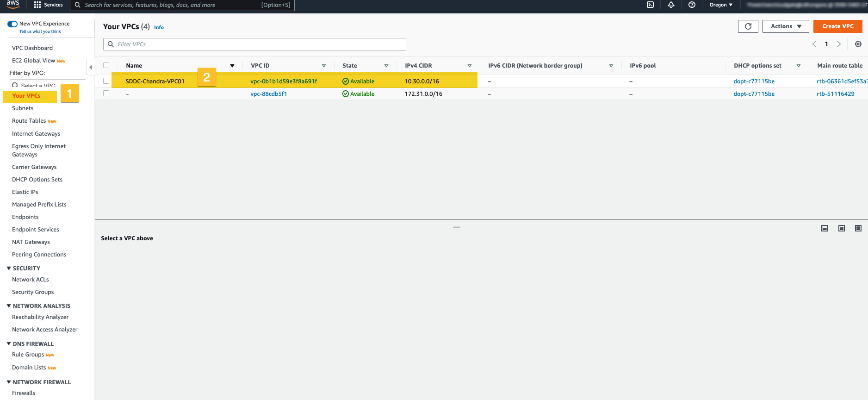
Task: Open Endpoint Services
Action: (x=36, y=230)
